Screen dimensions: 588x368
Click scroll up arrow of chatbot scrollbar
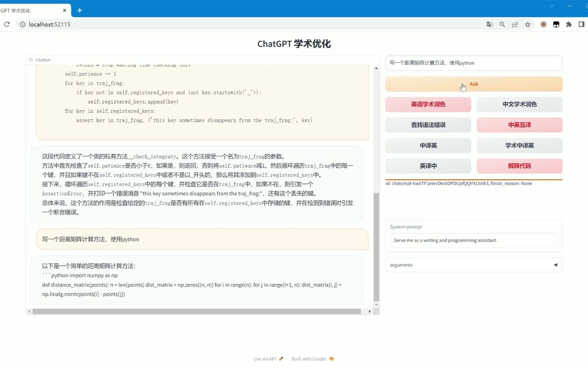(376, 68)
